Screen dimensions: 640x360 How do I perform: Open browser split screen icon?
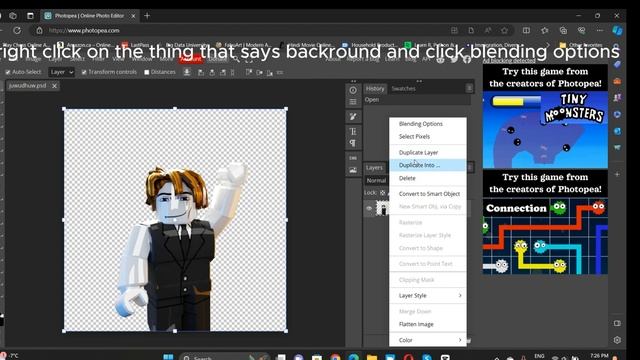click(527, 31)
